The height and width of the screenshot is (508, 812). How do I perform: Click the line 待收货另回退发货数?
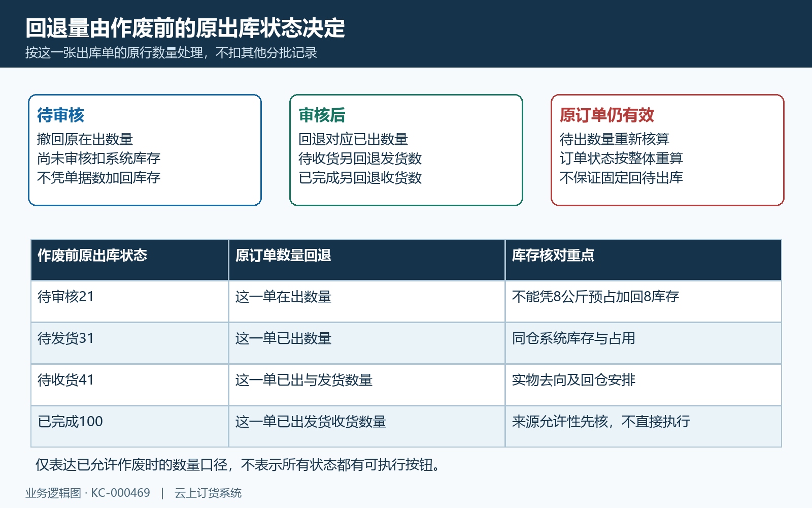click(x=360, y=158)
